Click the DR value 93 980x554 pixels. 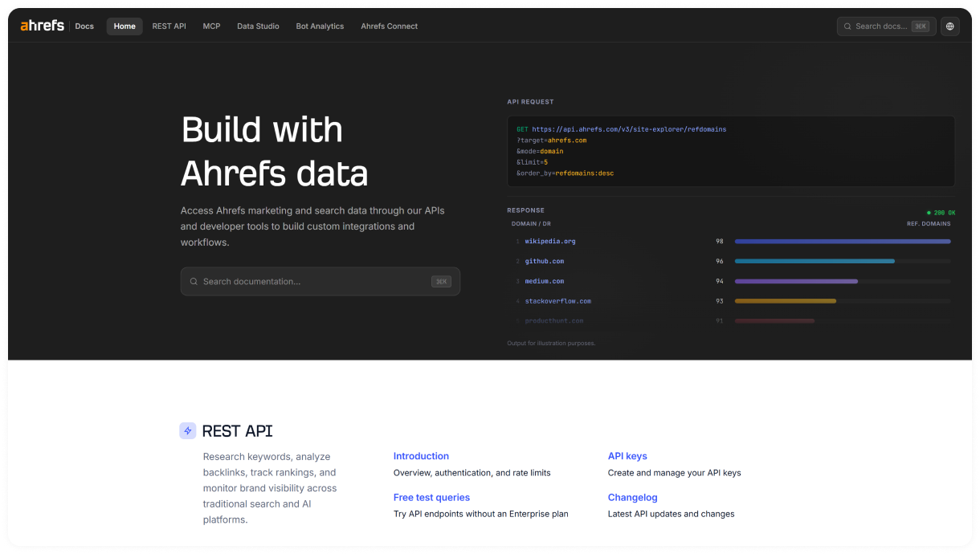[x=720, y=301]
